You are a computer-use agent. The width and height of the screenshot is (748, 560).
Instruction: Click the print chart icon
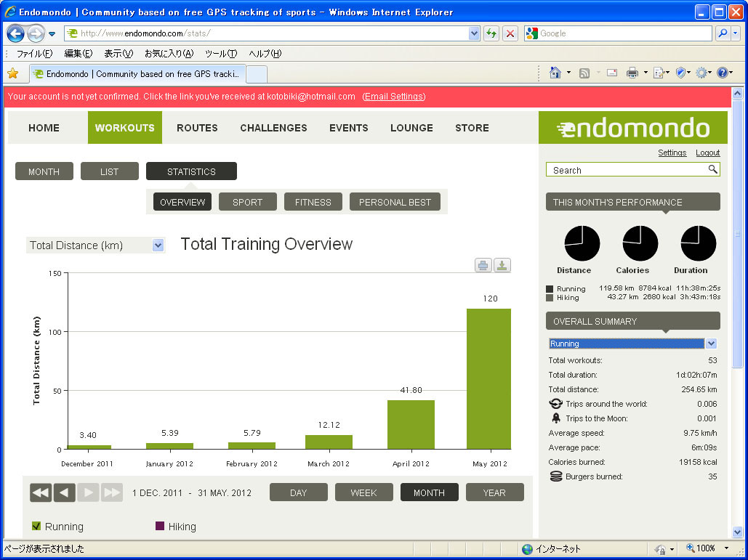click(483, 265)
